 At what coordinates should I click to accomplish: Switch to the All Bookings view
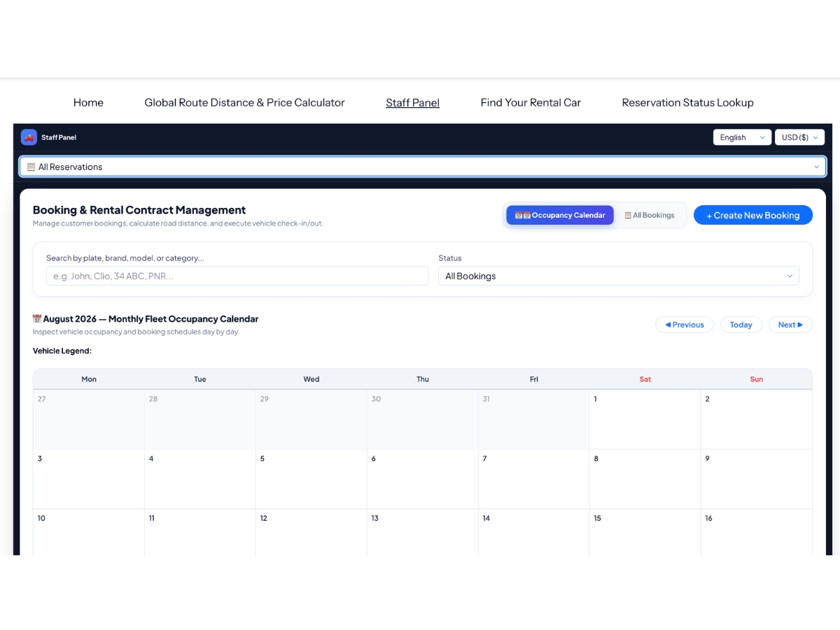coord(650,215)
